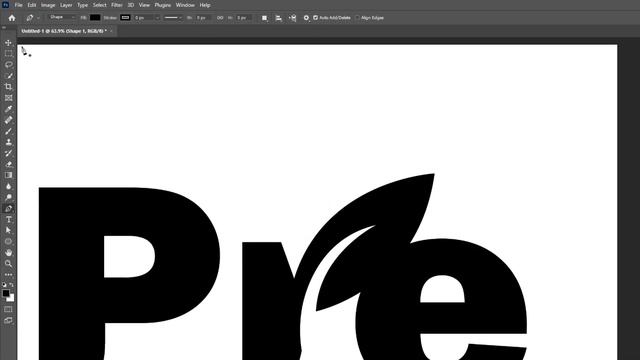Viewport: 640px width, 360px height.
Task: Enable Align Edges checkbox
Action: [357, 18]
